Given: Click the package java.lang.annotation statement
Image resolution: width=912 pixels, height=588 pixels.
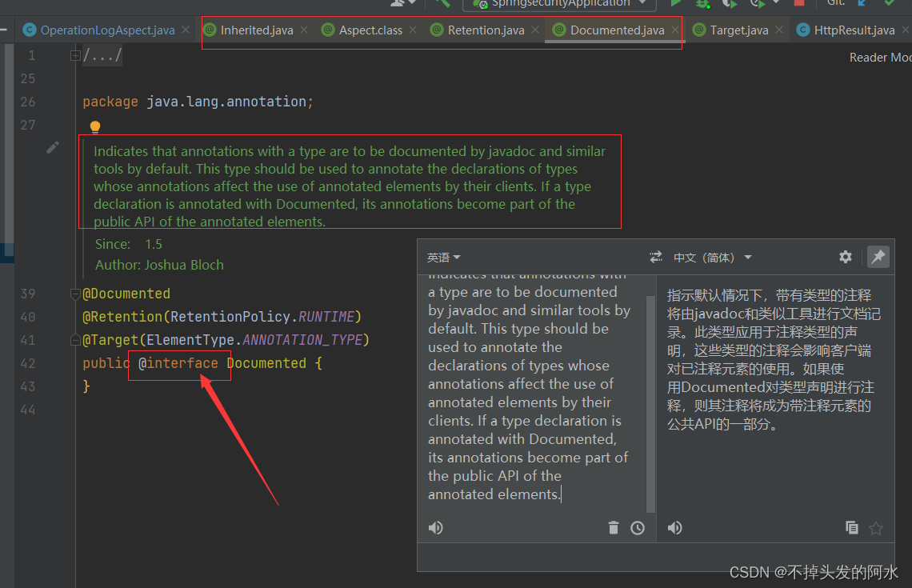Looking at the screenshot, I should pos(198,102).
